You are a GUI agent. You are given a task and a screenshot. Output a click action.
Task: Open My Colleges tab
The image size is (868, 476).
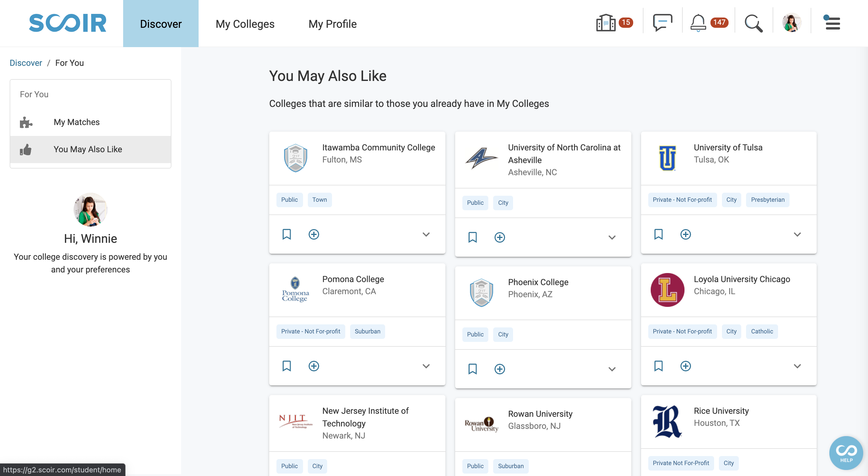click(x=245, y=24)
